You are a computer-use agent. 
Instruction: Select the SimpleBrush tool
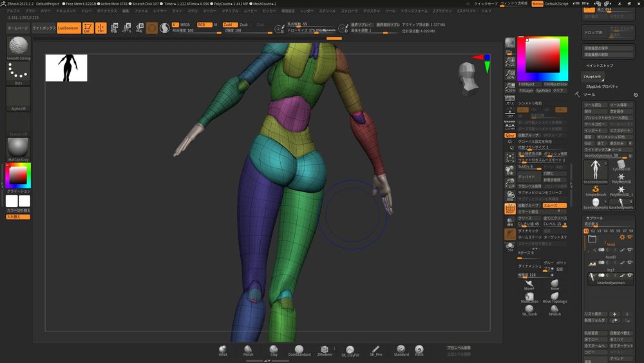pos(596,191)
